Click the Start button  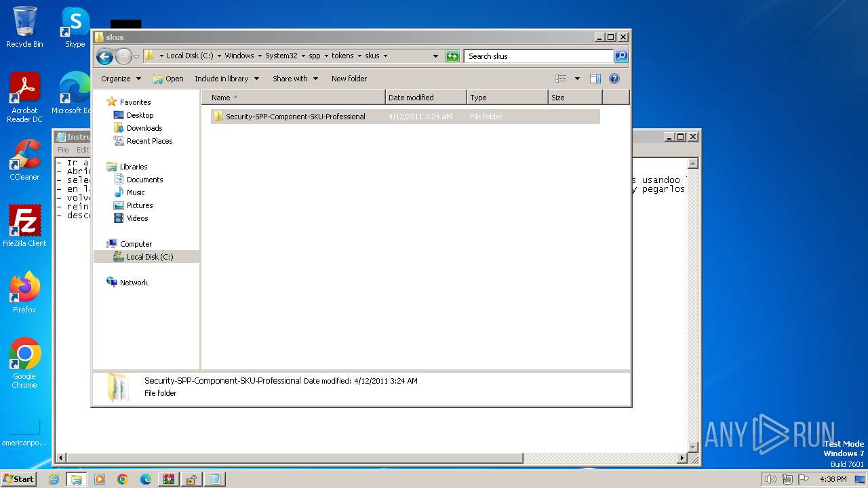18,479
